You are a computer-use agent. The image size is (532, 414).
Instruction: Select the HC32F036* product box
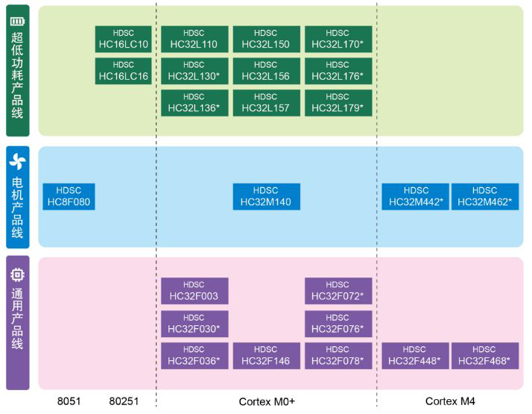194,356
